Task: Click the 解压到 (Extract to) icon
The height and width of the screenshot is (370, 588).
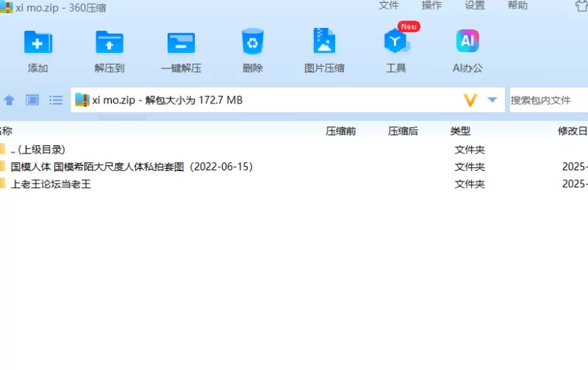Action: pyautogui.click(x=109, y=43)
